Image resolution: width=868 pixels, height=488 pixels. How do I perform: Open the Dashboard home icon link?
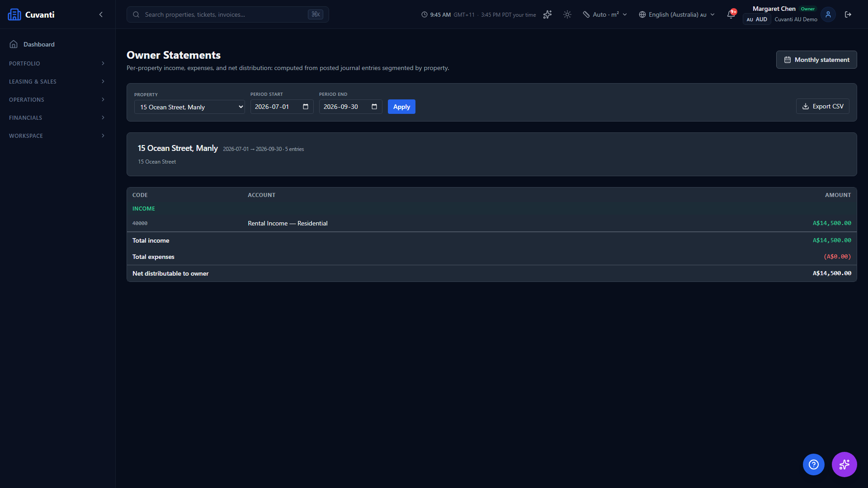pos(14,44)
